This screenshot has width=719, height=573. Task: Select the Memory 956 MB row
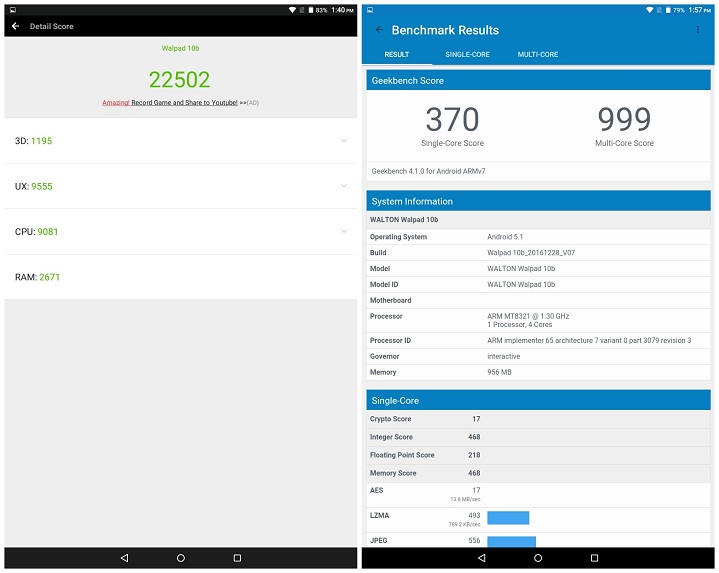(x=538, y=372)
